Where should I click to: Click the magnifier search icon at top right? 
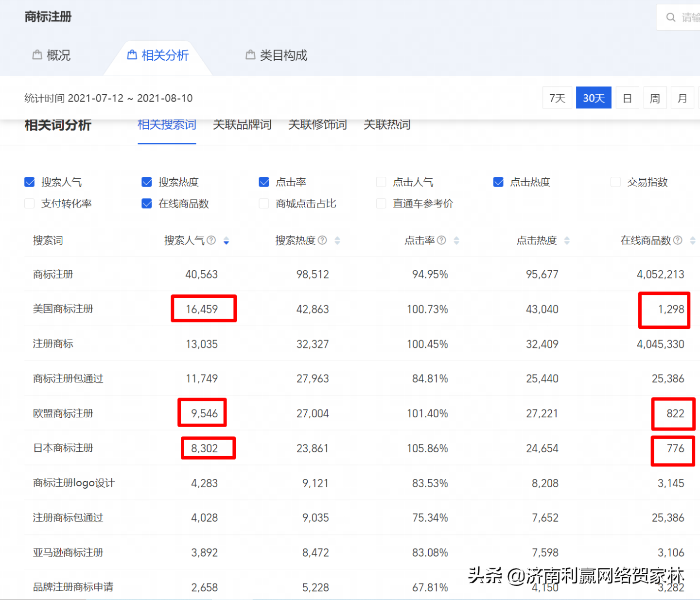tap(671, 17)
